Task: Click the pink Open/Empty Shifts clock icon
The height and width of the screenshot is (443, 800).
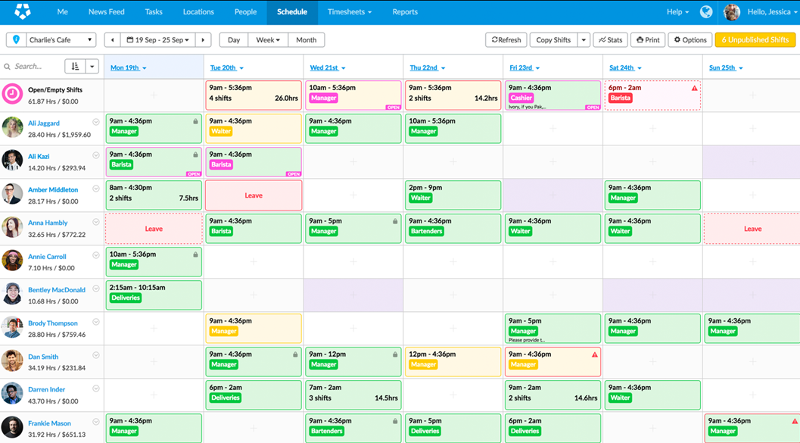Action: click(13, 93)
